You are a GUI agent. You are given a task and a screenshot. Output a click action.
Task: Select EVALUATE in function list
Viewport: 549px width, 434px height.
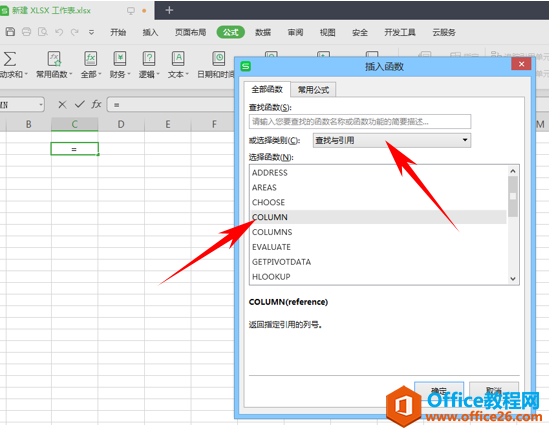click(378, 247)
